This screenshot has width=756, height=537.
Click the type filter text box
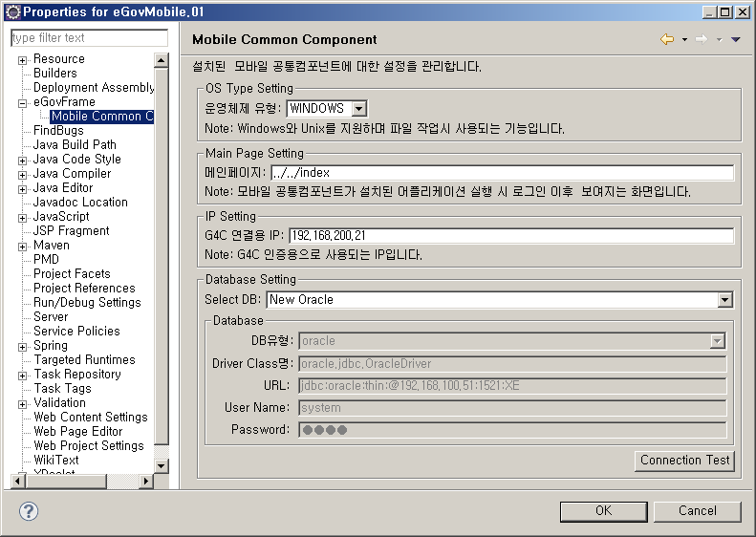[89, 38]
